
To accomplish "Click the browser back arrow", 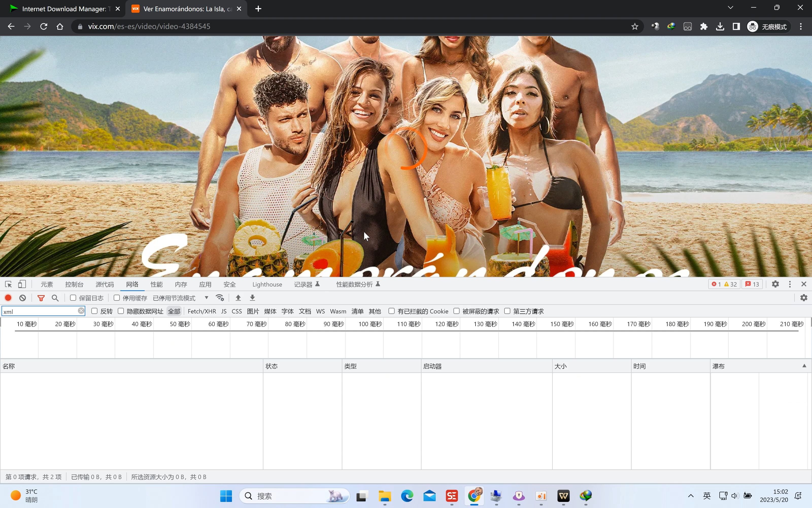I will 11,26.
